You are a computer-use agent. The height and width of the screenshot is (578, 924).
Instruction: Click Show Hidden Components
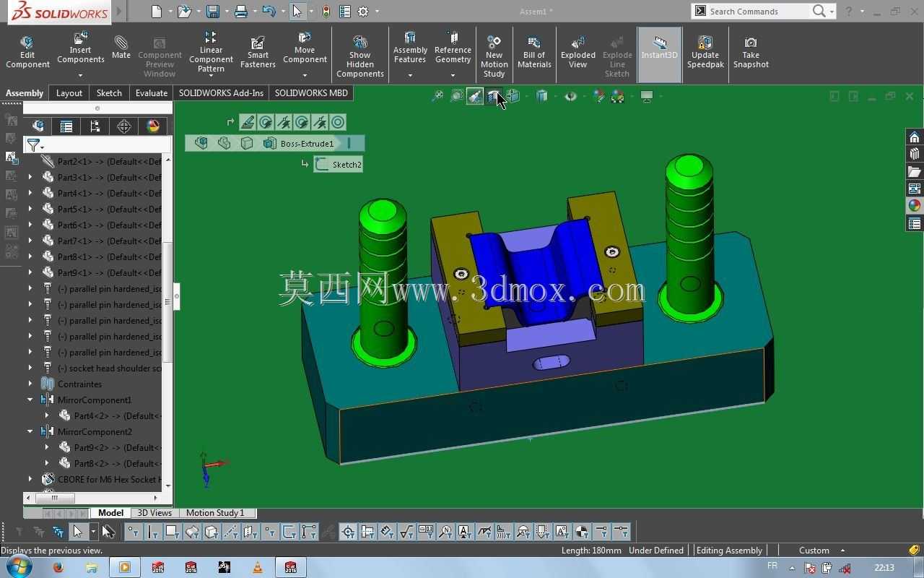pyautogui.click(x=360, y=56)
